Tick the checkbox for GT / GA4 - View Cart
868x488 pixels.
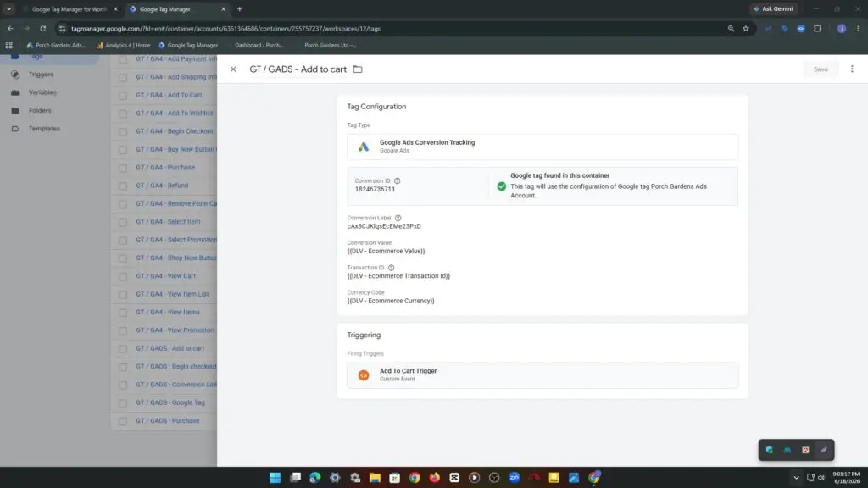click(123, 276)
